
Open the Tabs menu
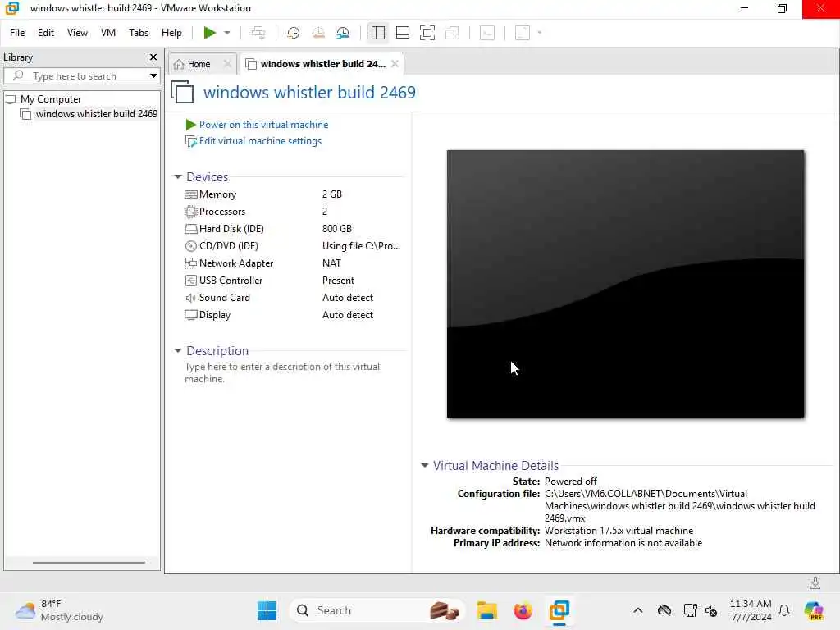139,33
